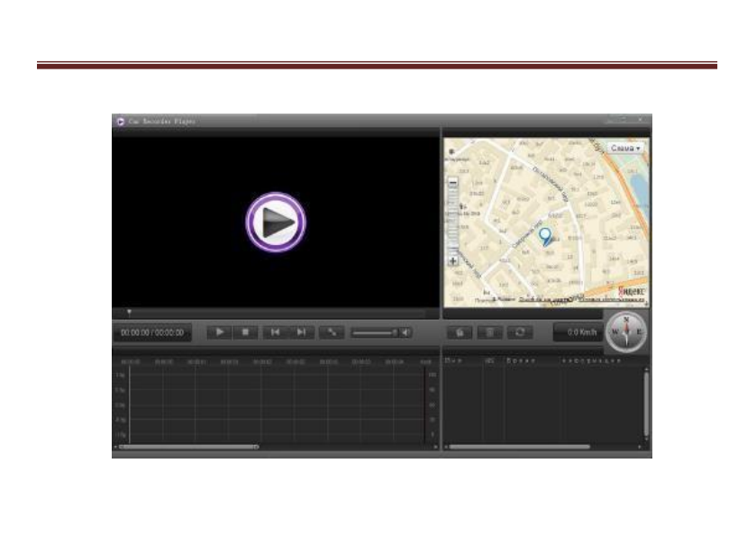Open the map terms of use link
Viewport: 756px width, 536px height.
click(x=611, y=300)
